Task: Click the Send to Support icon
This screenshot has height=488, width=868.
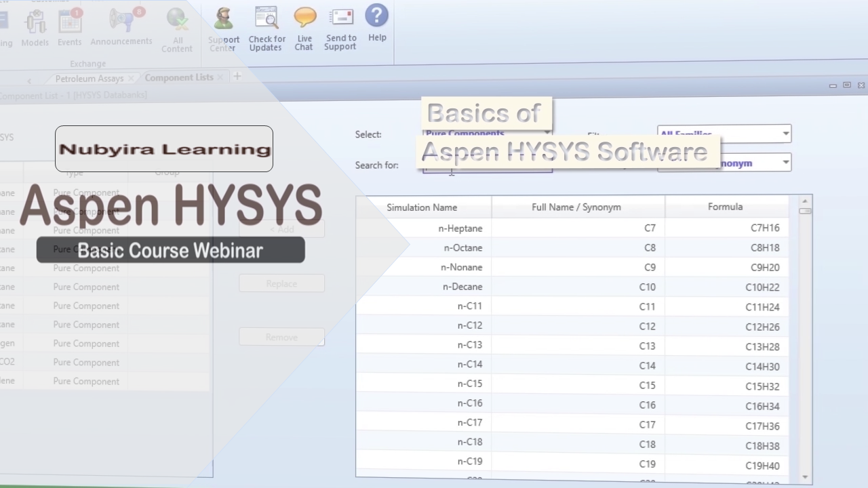Action: click(x=340, y=20)
